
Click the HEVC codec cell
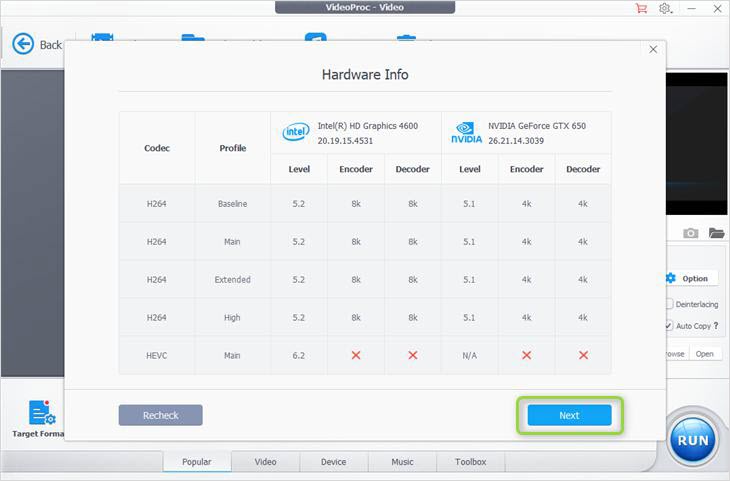pyautogui.click(x=156, y=355)
